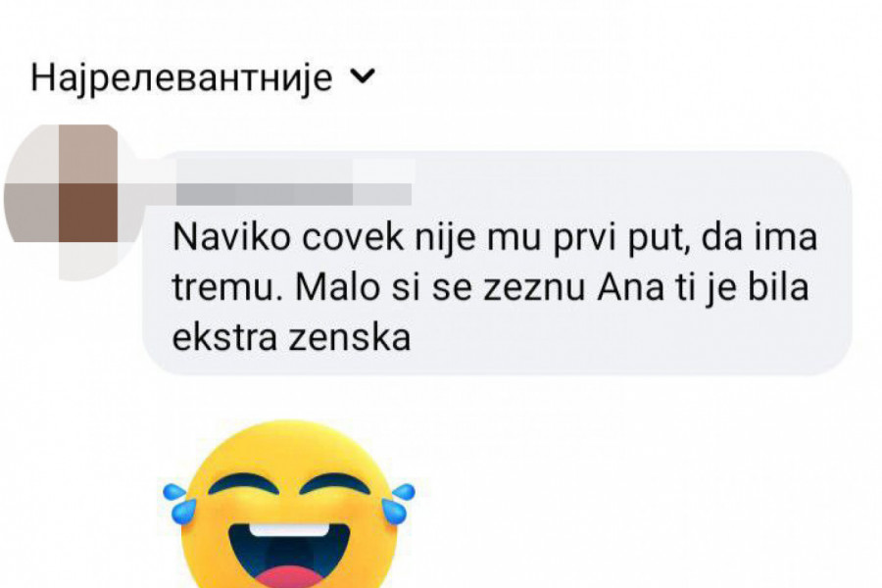Click the text ekstra zenska in comment
The height and width of the screenshot is (588, 882).
coord(291,337)
